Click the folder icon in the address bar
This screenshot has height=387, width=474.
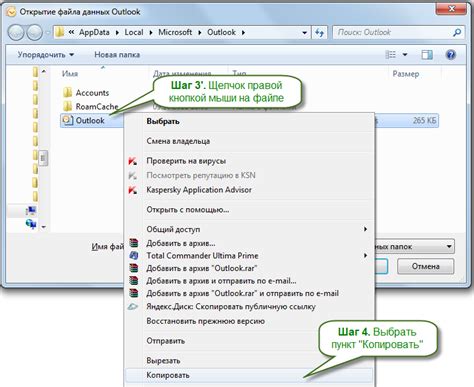click(x=59, y=32)
